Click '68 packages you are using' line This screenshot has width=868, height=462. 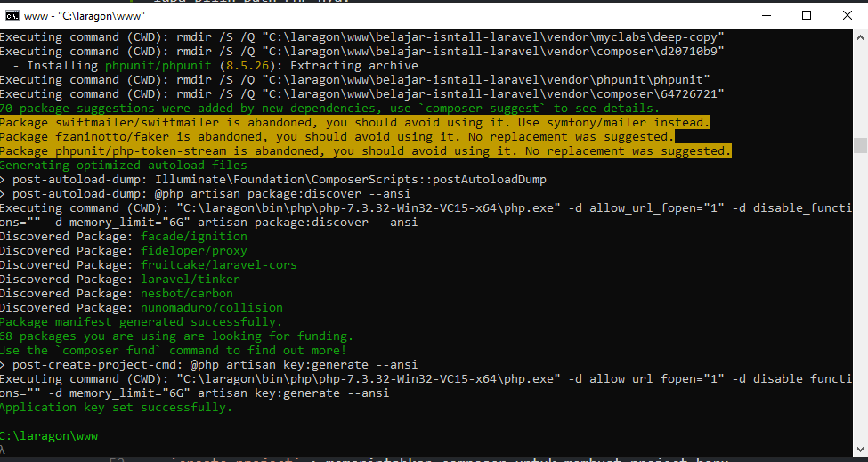[176, 336]
